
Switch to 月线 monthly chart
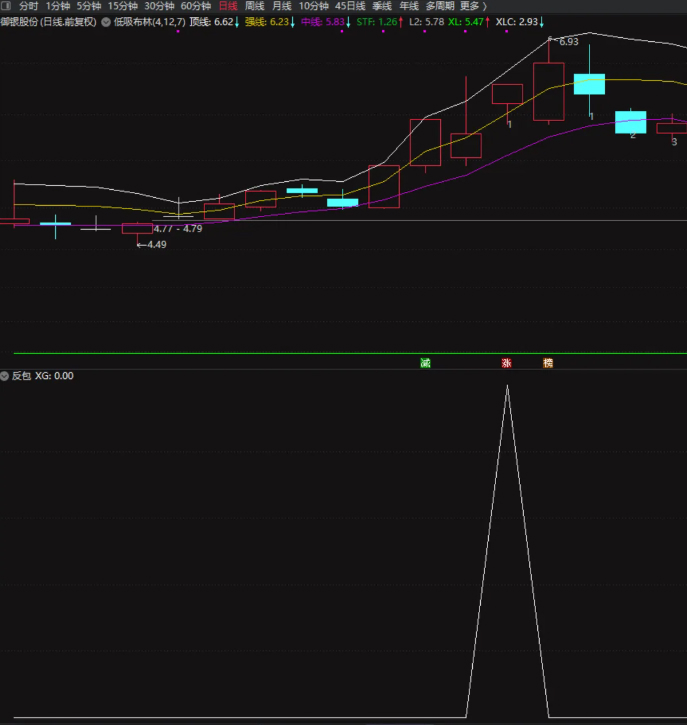(x=282, y=6)
